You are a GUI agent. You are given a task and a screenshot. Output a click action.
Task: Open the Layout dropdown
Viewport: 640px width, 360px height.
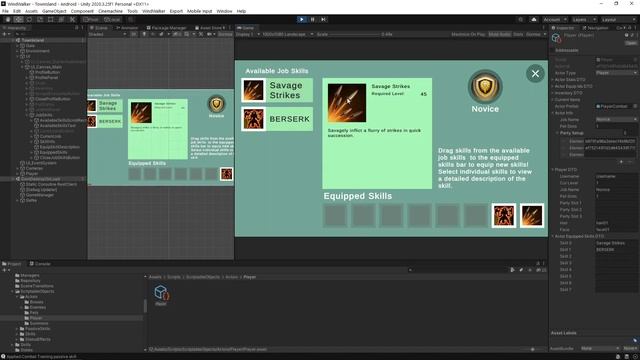pyautogui.click(x=618, y=19)
